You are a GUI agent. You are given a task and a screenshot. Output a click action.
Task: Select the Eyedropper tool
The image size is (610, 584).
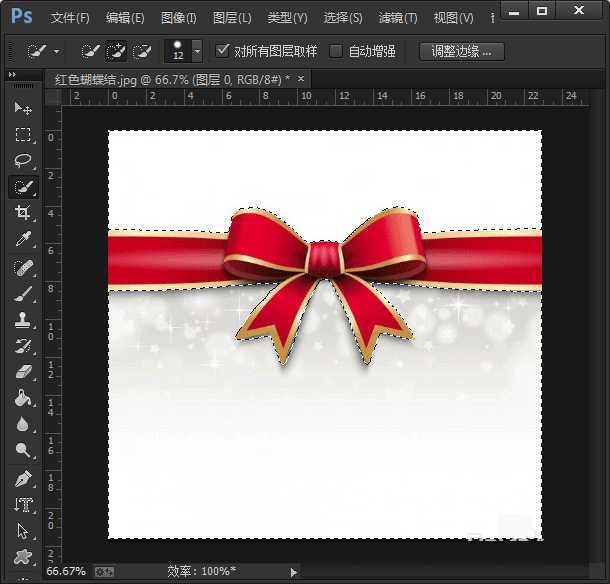pos(23,240)
